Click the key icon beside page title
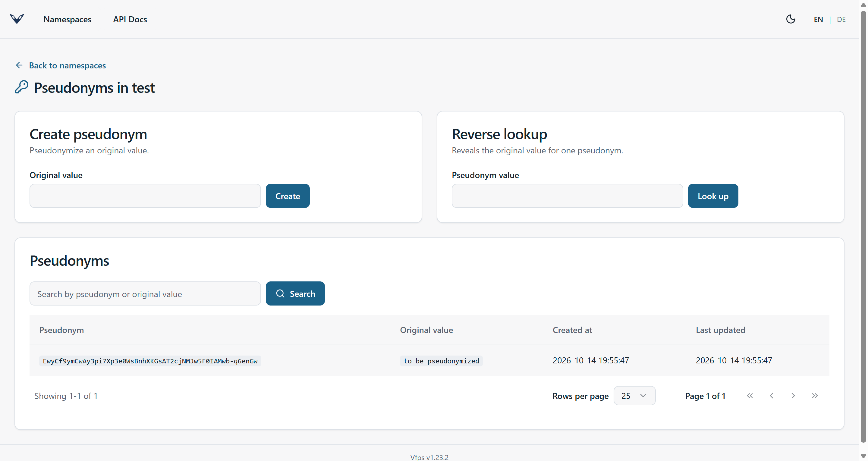Viewport: 868px width, 461px height. (x=22, y=87)
